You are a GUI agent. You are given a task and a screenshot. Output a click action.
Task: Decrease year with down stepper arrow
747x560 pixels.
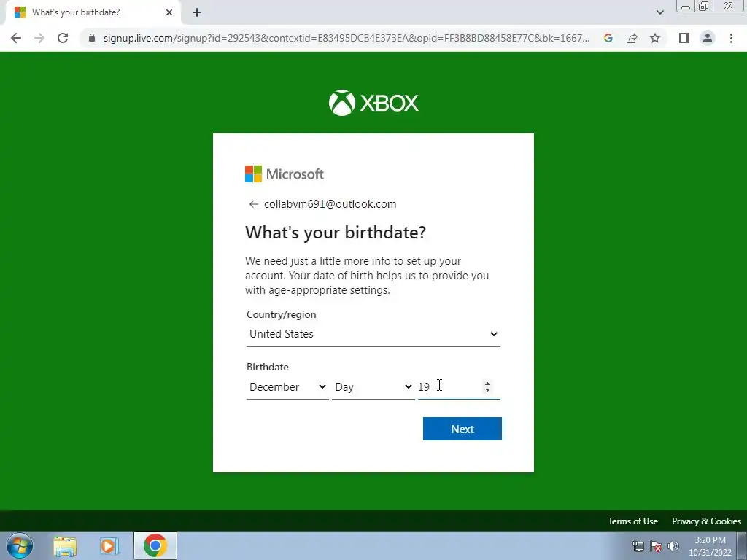[x=487, y=390]
